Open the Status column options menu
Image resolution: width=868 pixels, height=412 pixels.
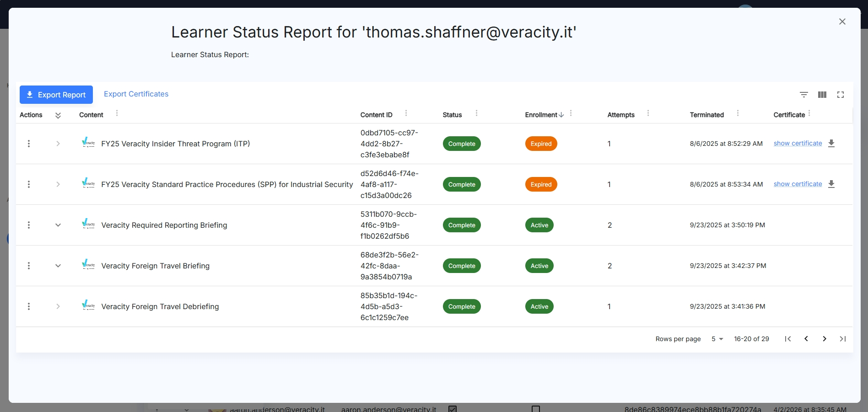476,113
